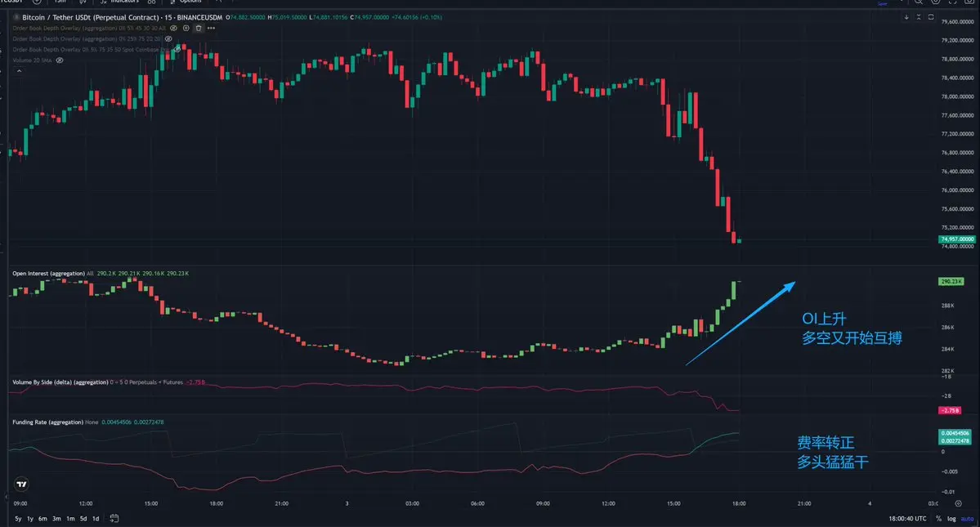This screenshot has width=980, height=527.
Task: Delete the first Order Book Depth Overlay indicator
Action: click(x=199, y=28)
